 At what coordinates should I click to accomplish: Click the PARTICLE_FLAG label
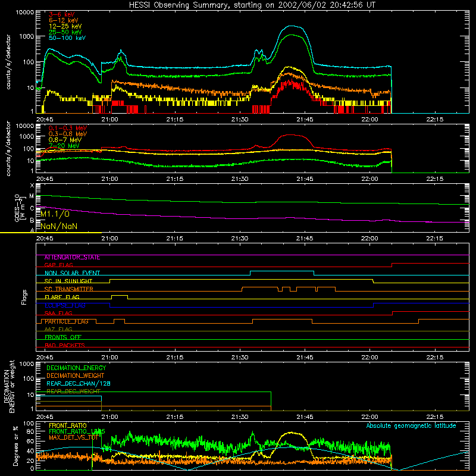tap(67, 321)
